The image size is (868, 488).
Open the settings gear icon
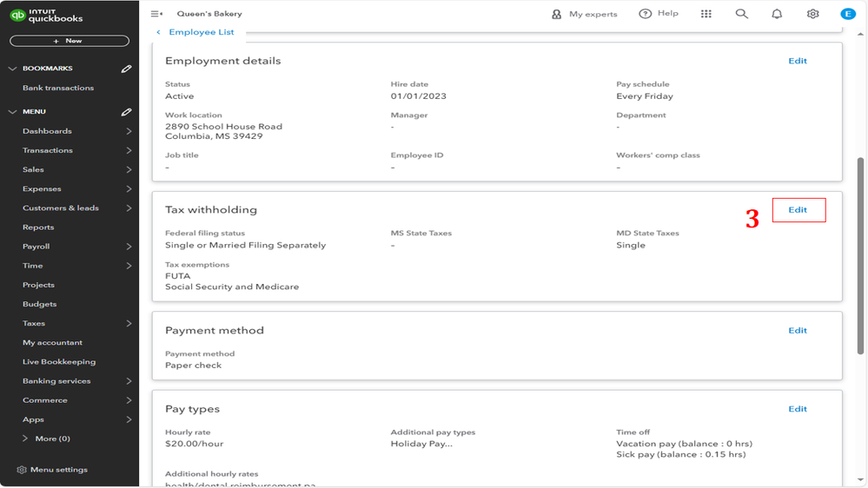(812, 14)
